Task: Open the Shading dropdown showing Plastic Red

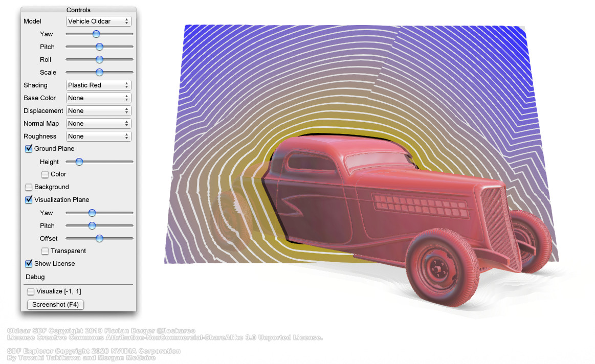Action: 99,85
